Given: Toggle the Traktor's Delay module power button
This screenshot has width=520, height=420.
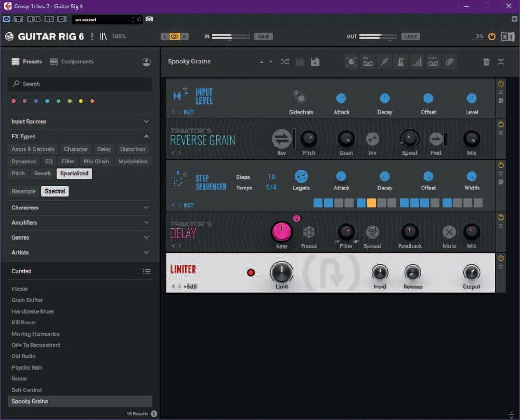Looking at the screenshot, I should click(501, 217).
